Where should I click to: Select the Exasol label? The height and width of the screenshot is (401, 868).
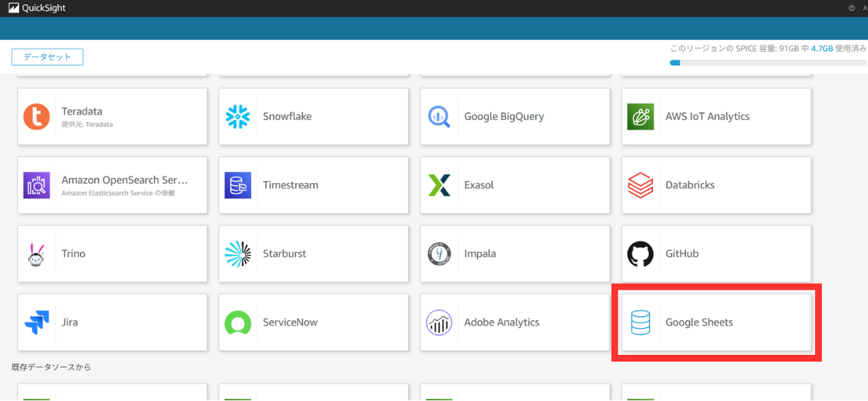[479, 185]
